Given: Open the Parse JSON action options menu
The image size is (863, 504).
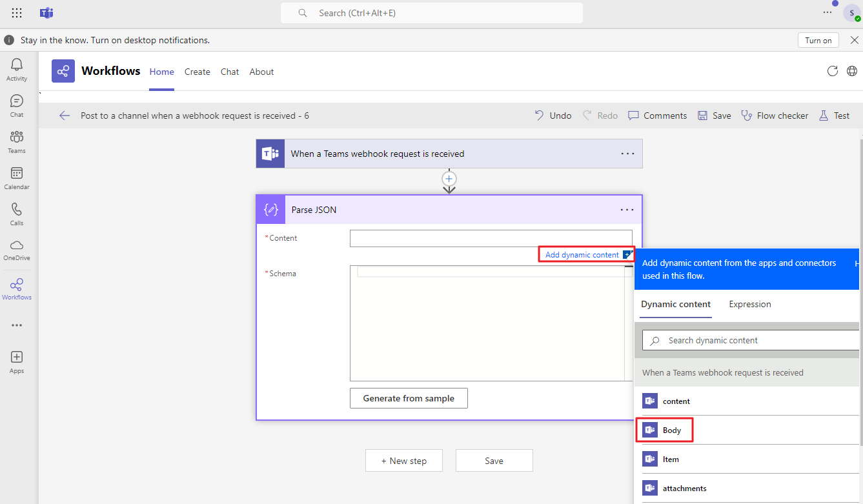Looking at the screenshot, I should [x=627, y=210].
